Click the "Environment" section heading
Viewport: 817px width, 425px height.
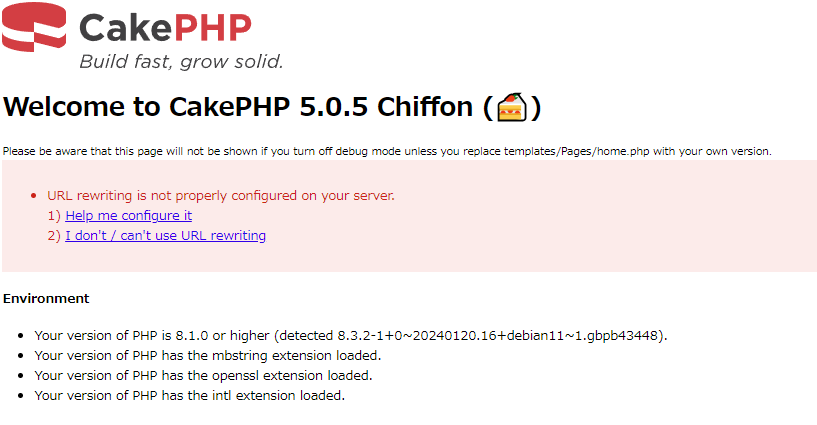pyautogui.click(x=46, y=298)
